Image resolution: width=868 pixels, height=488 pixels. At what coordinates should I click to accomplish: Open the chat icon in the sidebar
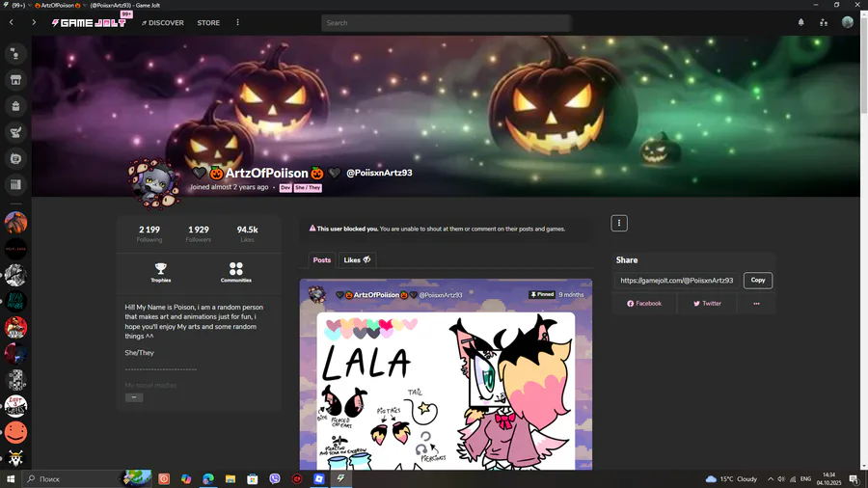tap(15, 54)
